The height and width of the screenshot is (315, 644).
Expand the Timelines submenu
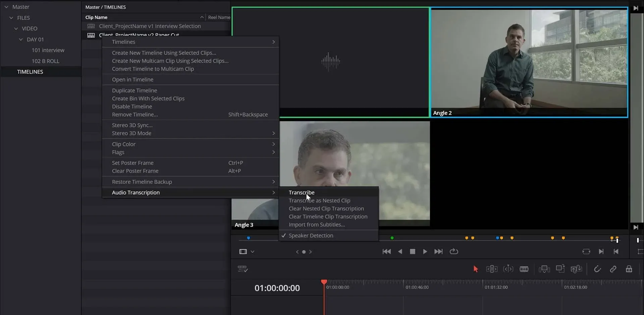(191, 42)
